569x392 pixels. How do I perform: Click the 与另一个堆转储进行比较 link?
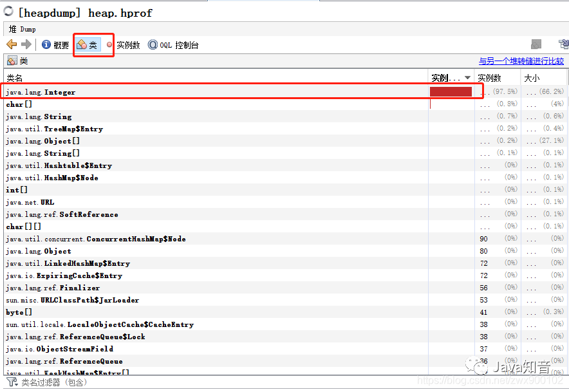[x=521, y=61]
